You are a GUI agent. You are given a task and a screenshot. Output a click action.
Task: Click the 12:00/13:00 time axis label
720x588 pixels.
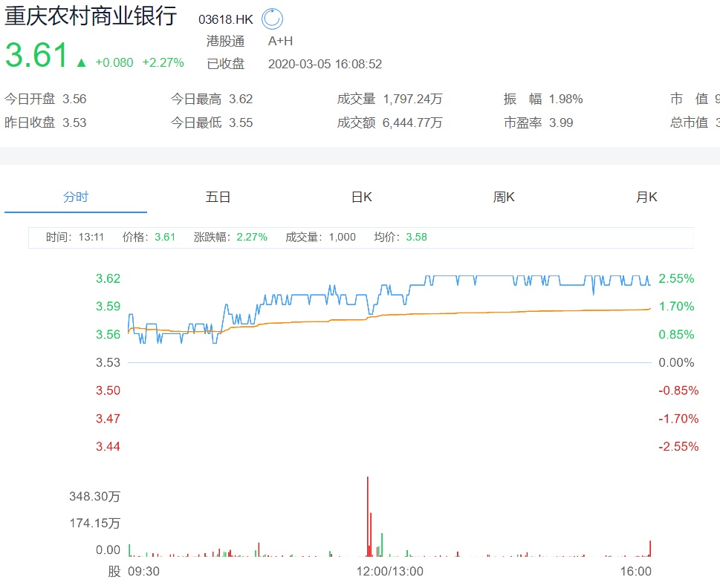tap(390, 571)
